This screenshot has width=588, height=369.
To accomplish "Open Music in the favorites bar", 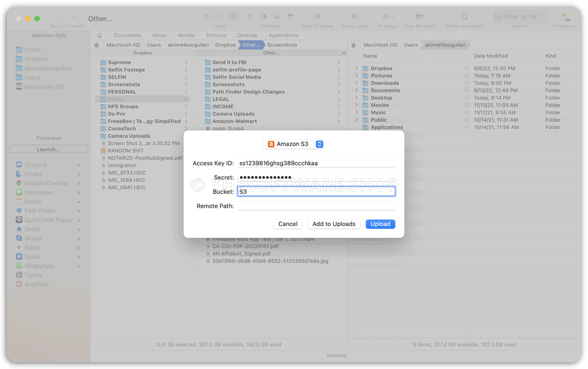I will [160, 35].
